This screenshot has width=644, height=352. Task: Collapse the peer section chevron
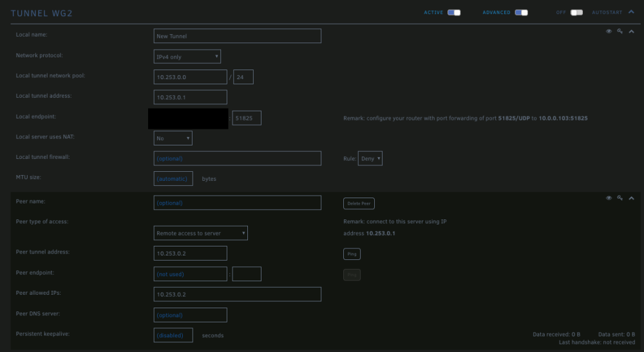631,198
